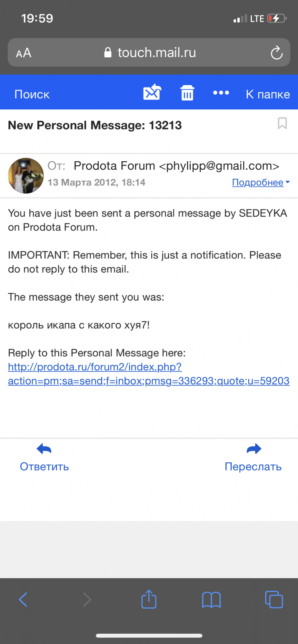
Task: Open the three-dots more actions menu
Action: [x=221, y=93]
